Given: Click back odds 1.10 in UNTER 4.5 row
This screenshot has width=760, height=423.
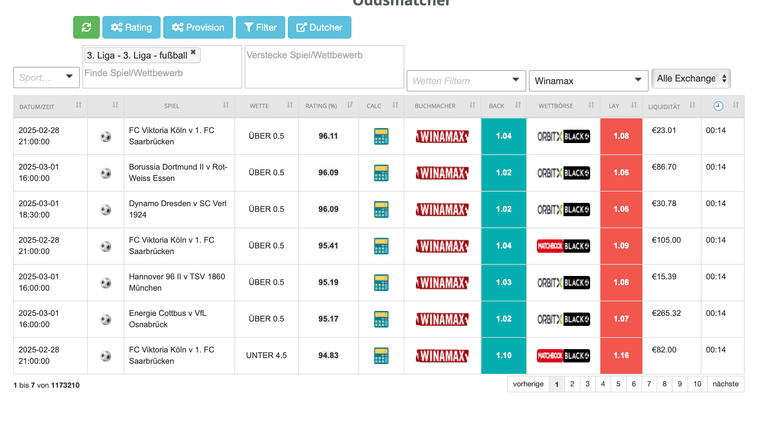Looking at the screenshot, I should (504, 356).
